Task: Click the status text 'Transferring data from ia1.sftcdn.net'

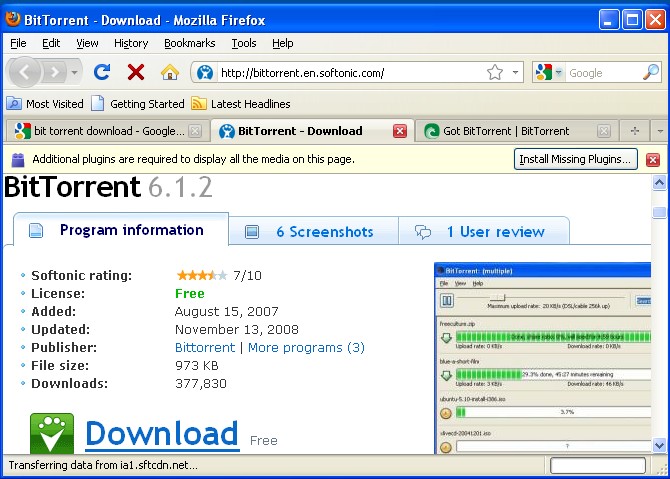Action: [103, 465]
